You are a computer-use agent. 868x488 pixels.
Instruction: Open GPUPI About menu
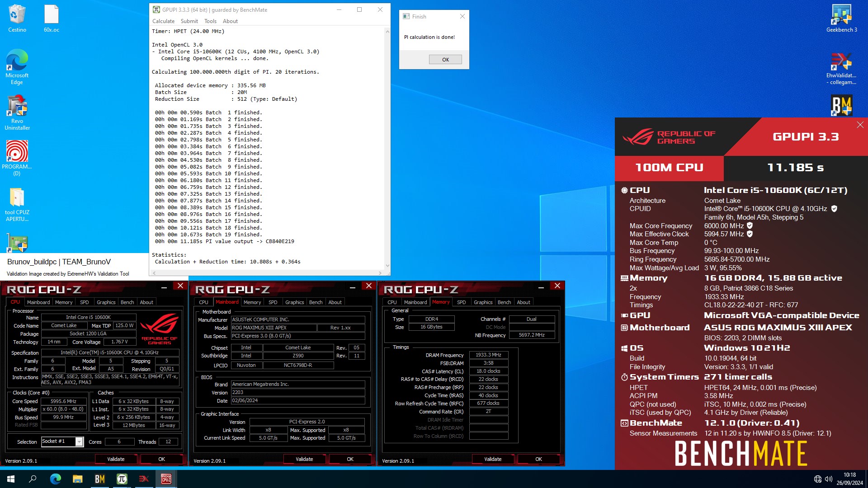pyautogui.click(x=230, y=21)
